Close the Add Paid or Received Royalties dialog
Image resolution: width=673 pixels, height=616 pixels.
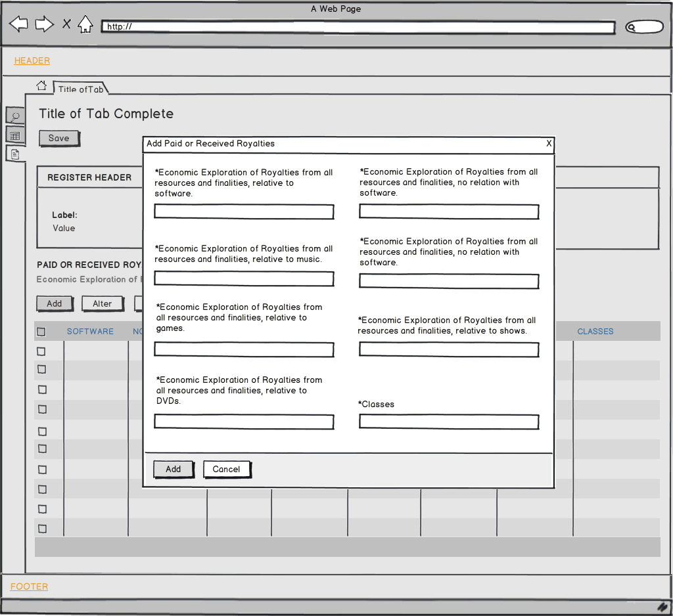[x=549, y=143]
